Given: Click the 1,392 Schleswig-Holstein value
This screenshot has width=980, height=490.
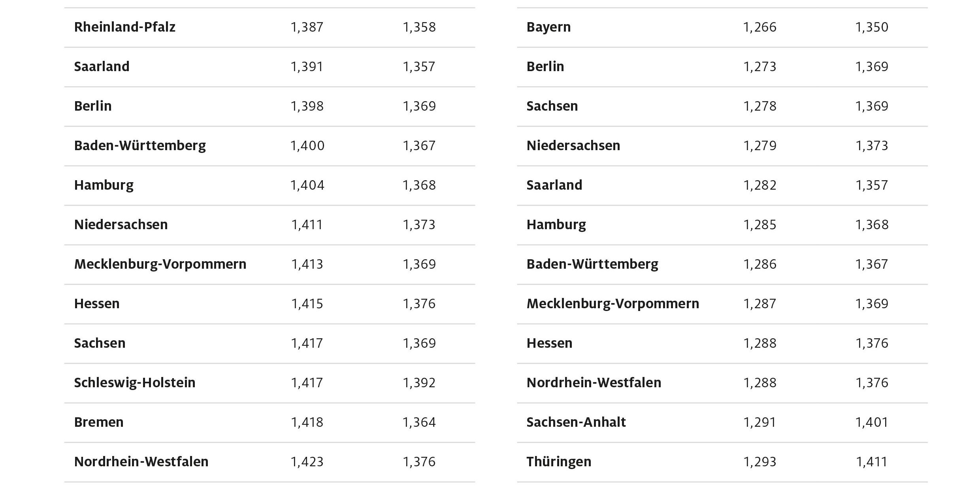Looking at the screenshot, I should click(x=419, y=383).
